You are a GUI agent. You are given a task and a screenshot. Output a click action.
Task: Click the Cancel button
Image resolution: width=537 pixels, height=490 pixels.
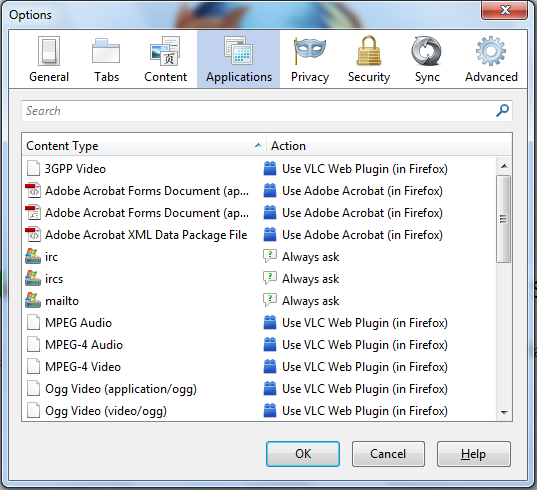coord(388,454)
